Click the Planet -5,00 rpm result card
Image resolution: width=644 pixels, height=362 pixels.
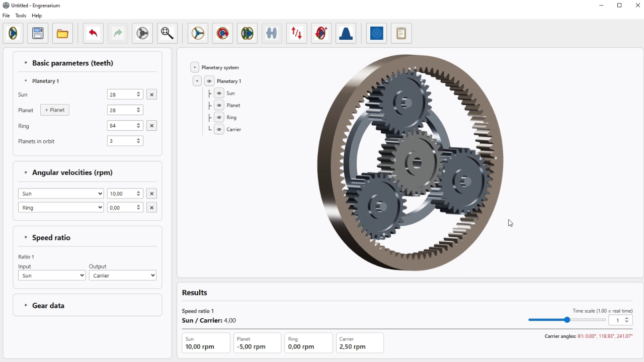click(257, 343)
